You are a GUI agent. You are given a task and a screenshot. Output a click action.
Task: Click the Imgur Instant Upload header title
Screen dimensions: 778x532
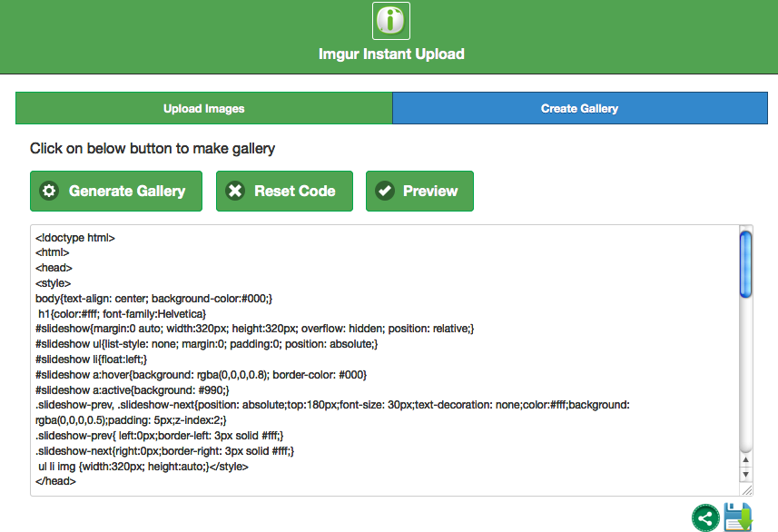pos(391,54)
